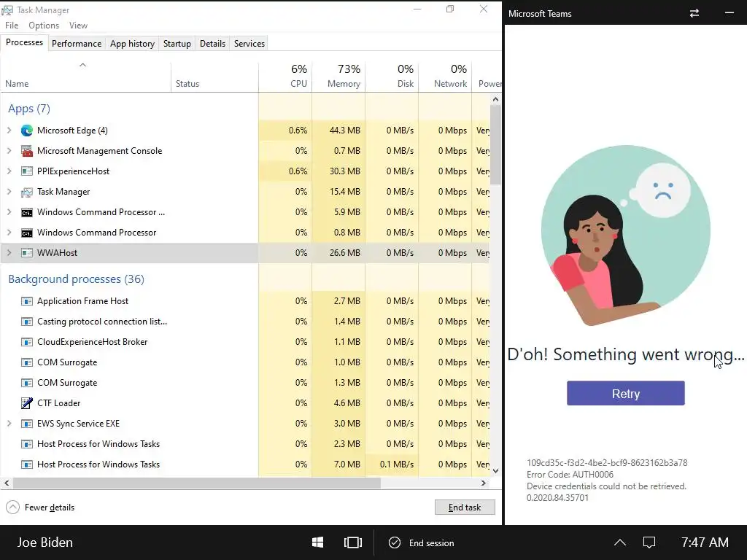Click the PPIExperienceHost process icon
The width and height of the screenshot is (747, 560).
click(27, 171)
